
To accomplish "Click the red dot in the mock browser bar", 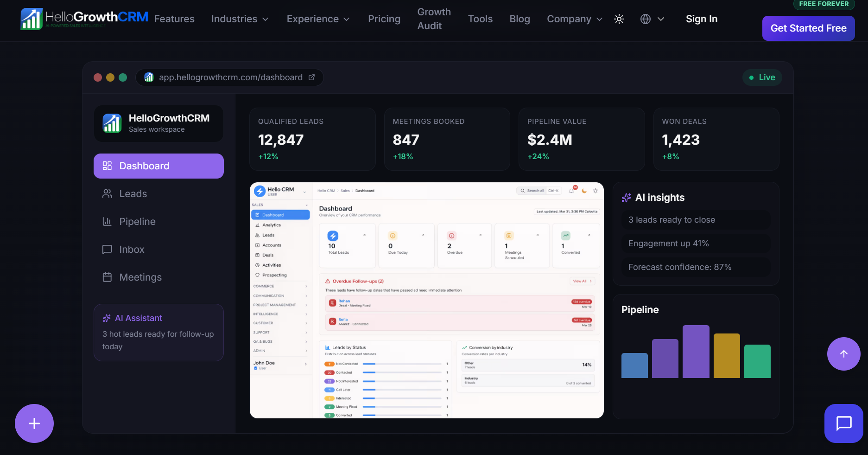I will [98, 77].
